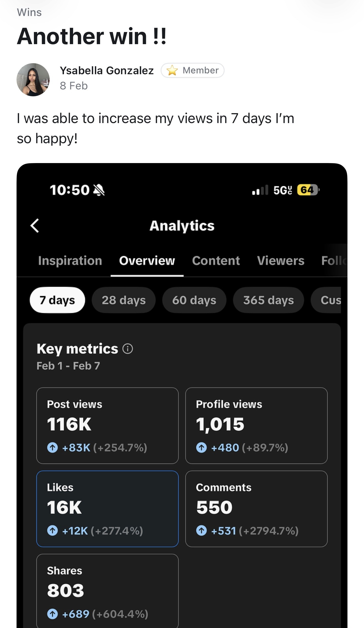
Task: Open the Post views metric card
Action: click(x=107, y=425)
